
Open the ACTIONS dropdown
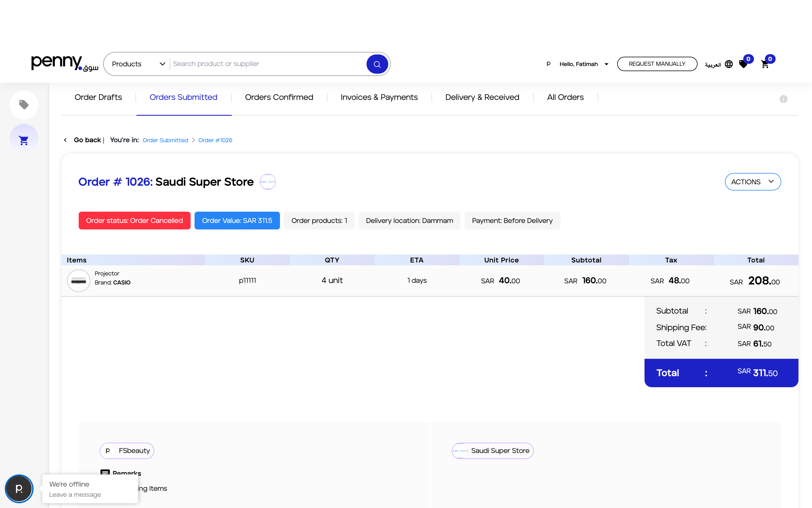tap(753, 182)
